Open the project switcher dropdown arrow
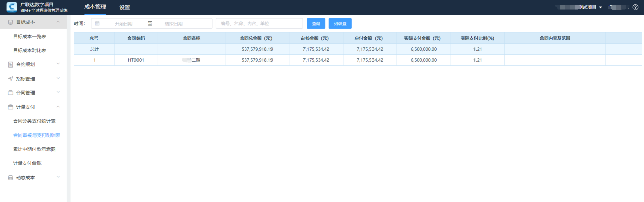644x202 pixels. 600,8
